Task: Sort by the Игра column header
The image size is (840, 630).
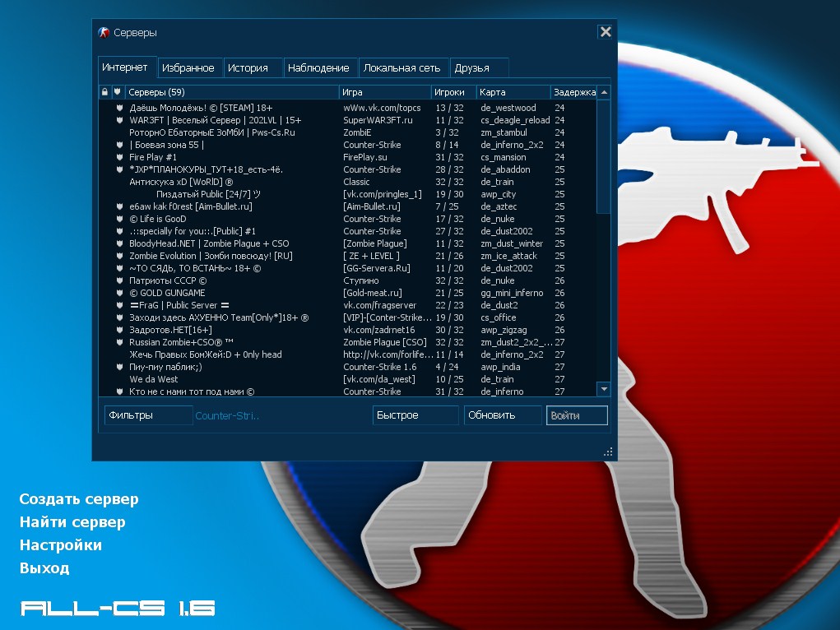Action: click(x=385, y=92)
